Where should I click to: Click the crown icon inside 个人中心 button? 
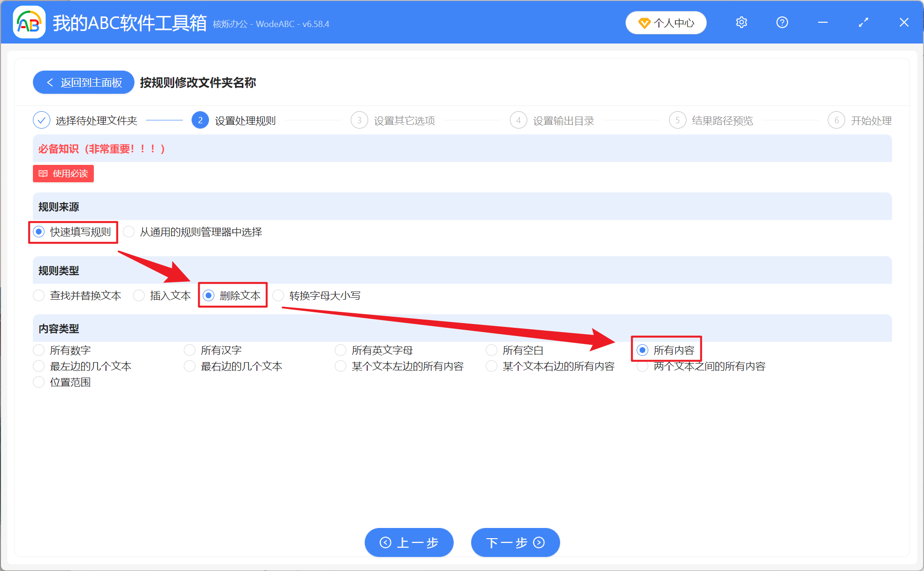pyautogui.click(x=643, y=23)
